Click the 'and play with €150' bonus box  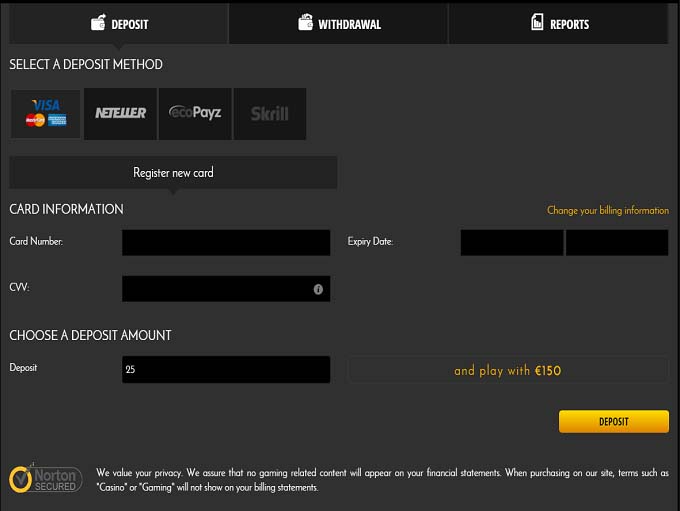point(507,370)
